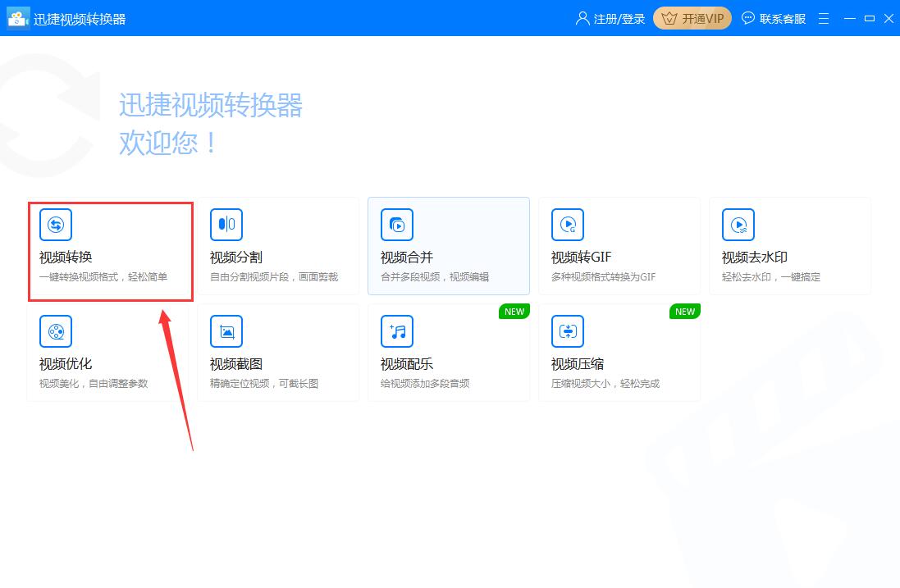Minimize the converter window
This screenshot has height=588, width=900.
pos(850,17)
